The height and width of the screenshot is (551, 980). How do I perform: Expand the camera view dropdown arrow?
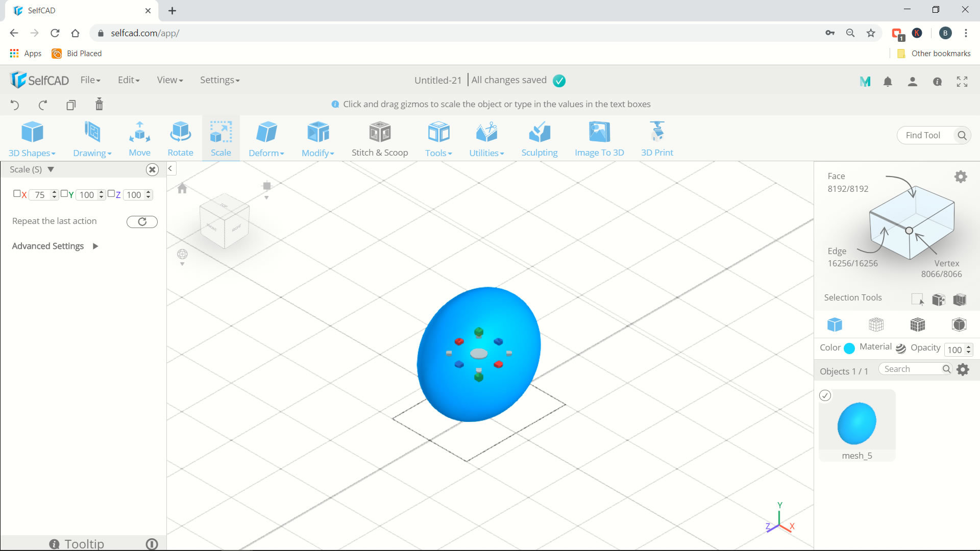click(x=266, y=197)
